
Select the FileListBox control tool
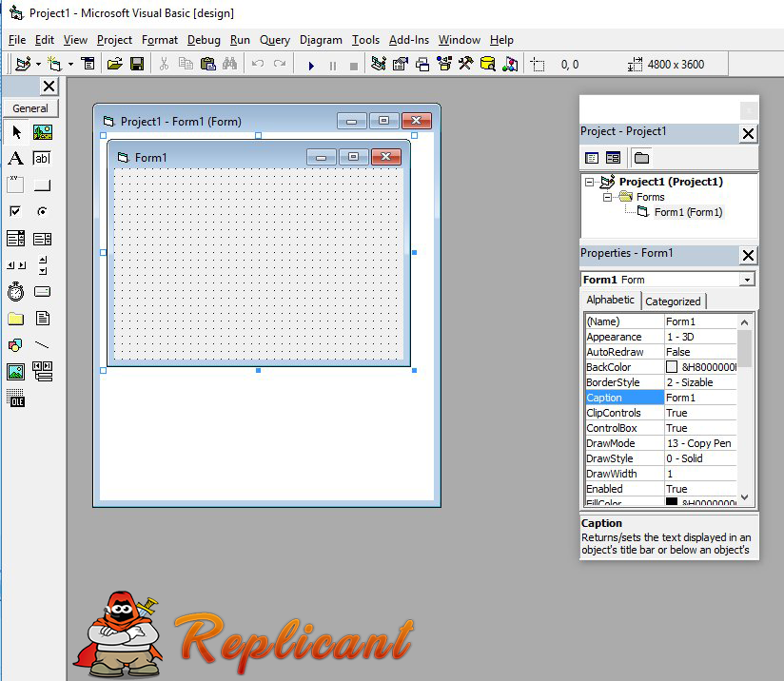[x=43, y=318]
